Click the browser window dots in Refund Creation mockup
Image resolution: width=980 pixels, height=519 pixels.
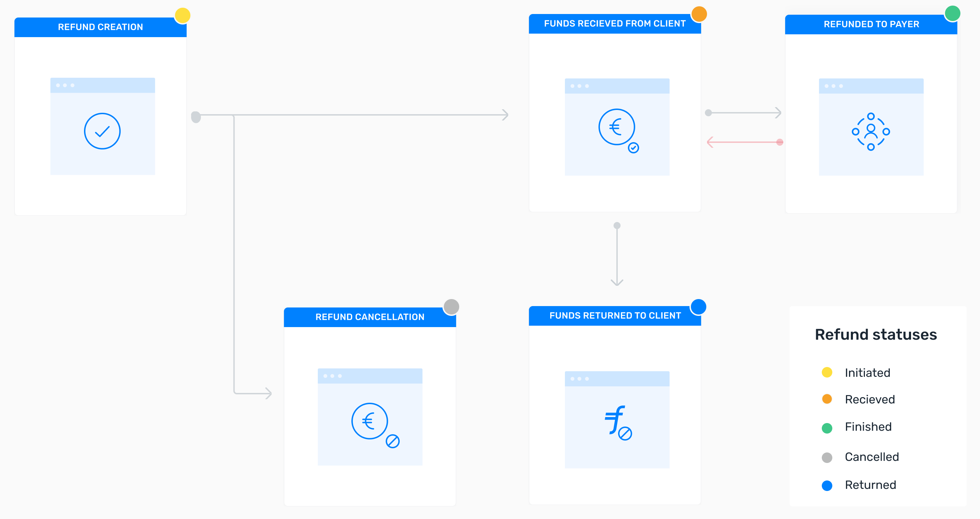pyautogui.click(x=65, y=85)
